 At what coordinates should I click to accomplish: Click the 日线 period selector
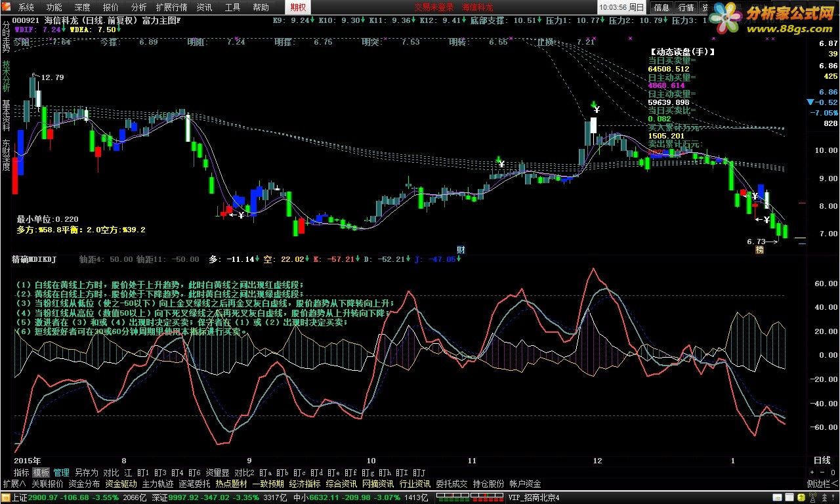tap(822, 461)
